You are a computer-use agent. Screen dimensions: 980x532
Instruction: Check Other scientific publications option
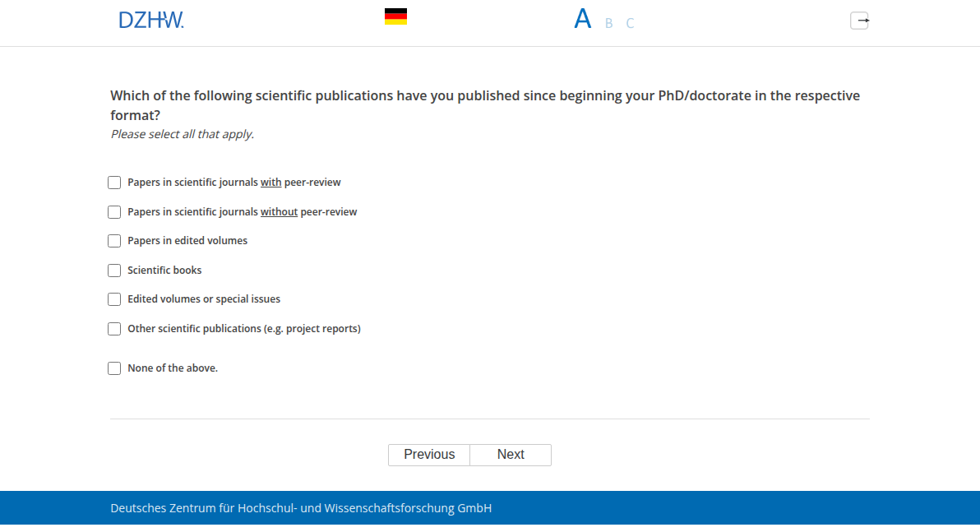click(114, 328)
